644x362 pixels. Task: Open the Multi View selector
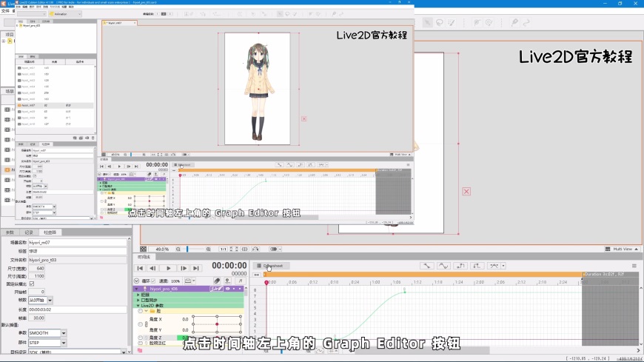[x=622, y=249]
